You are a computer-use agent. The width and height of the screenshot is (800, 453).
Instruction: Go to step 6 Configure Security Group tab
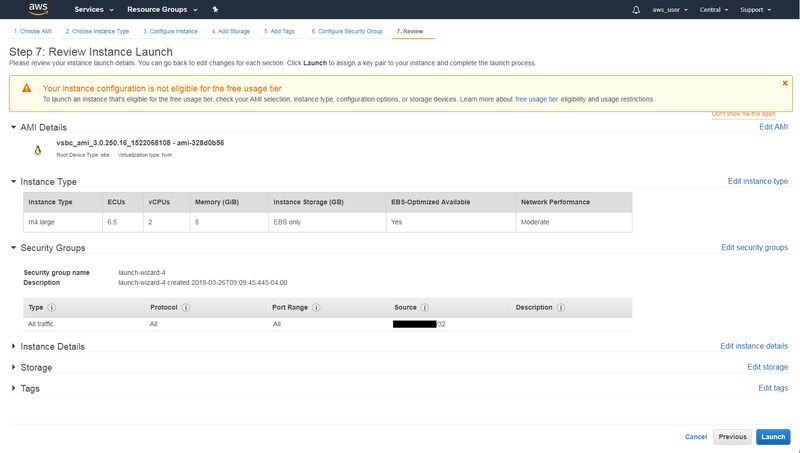[347, 31]
